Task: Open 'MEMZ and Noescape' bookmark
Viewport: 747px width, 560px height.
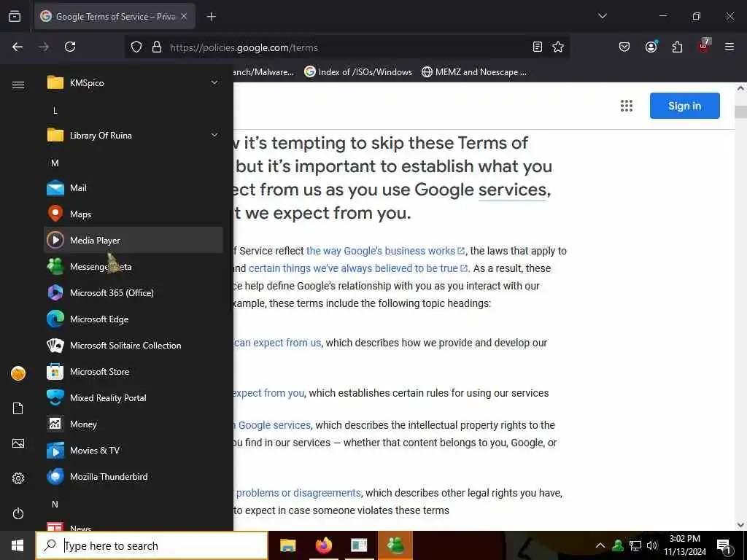Action: [x=474, y=72]
